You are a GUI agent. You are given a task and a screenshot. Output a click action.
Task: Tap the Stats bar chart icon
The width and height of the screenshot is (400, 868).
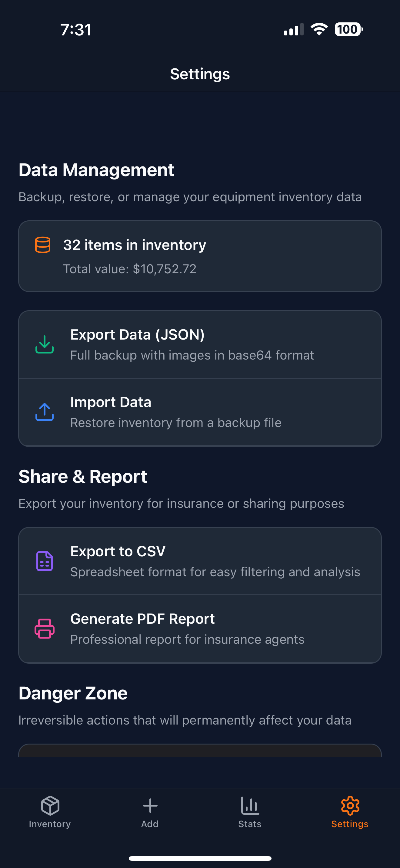coord(250,805)
